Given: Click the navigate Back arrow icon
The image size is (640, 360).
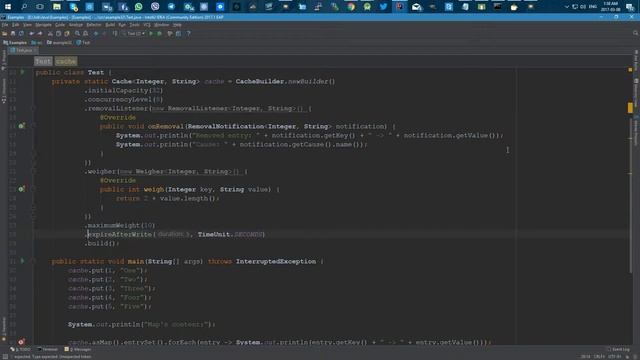Looking at the screenshot, I should tap(96, 33).
